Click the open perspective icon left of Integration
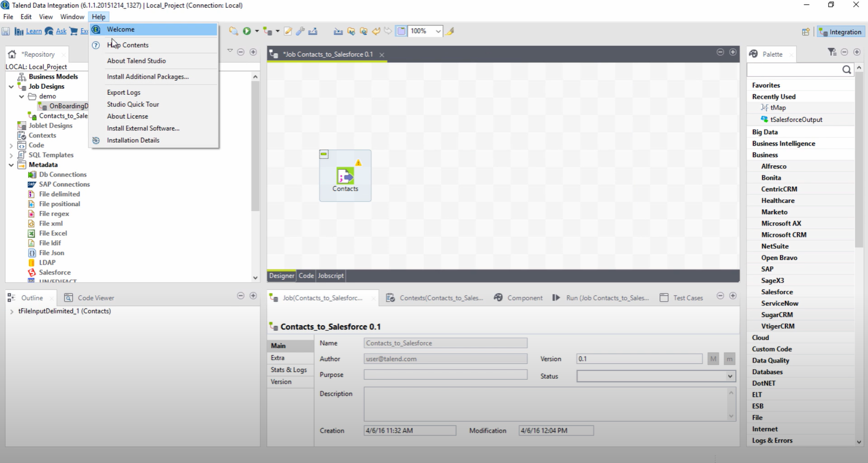The image size is (868, 463). coord(806,32)
